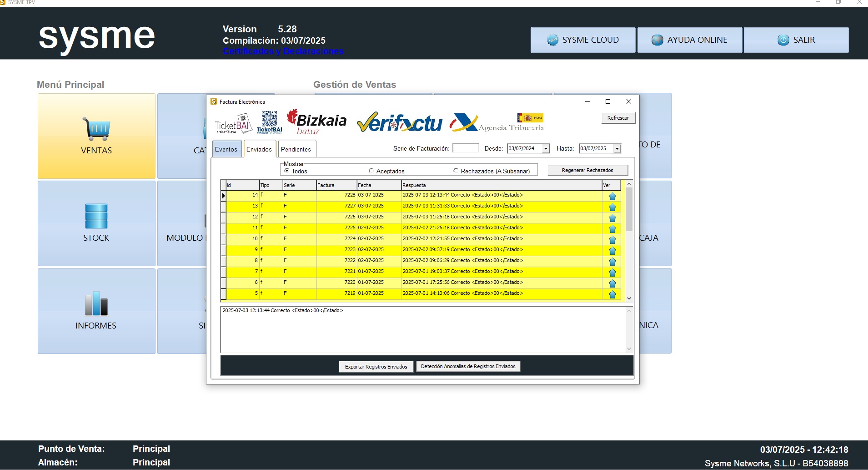This screenshot has width=868, height=470.
Task: Switch to the Eventos tab
Action: (226, 149)
